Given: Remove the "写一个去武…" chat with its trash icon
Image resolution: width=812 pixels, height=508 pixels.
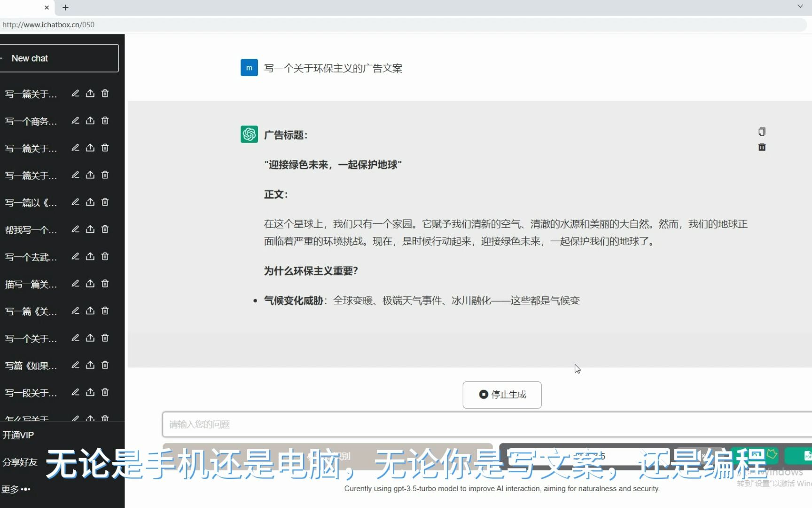Looking at the screenshot, I should pos(105,256).
